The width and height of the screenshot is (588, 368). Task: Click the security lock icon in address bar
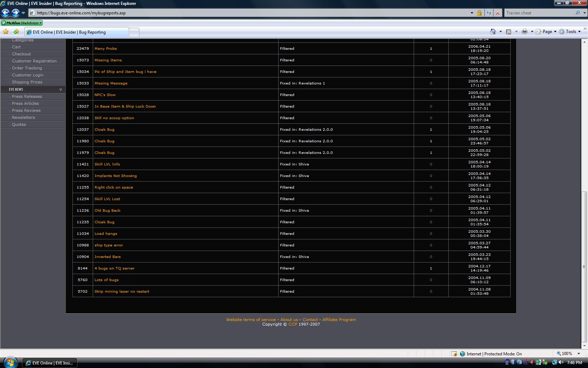coord(479,13)
